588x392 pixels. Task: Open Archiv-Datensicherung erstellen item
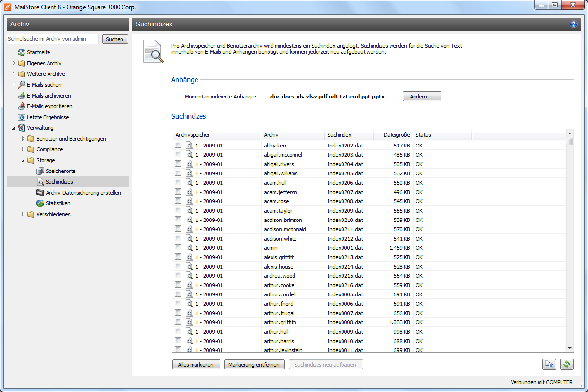(83, 193)
